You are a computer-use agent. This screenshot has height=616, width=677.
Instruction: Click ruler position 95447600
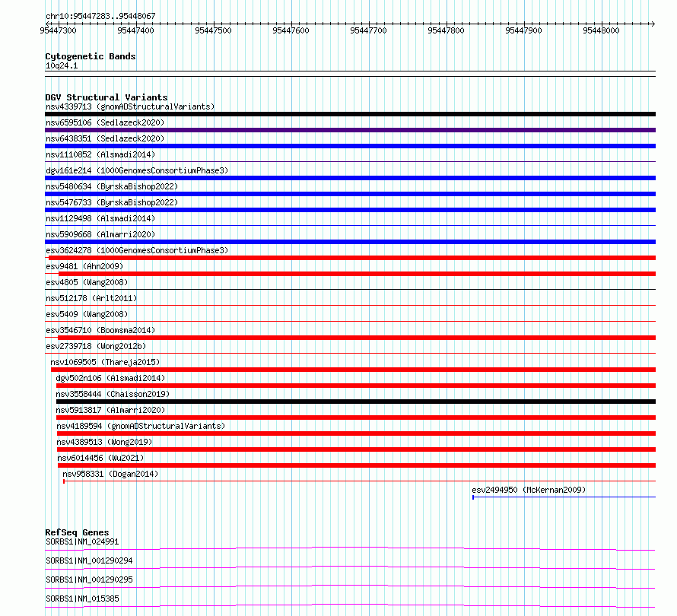click(x=291, y=30)
